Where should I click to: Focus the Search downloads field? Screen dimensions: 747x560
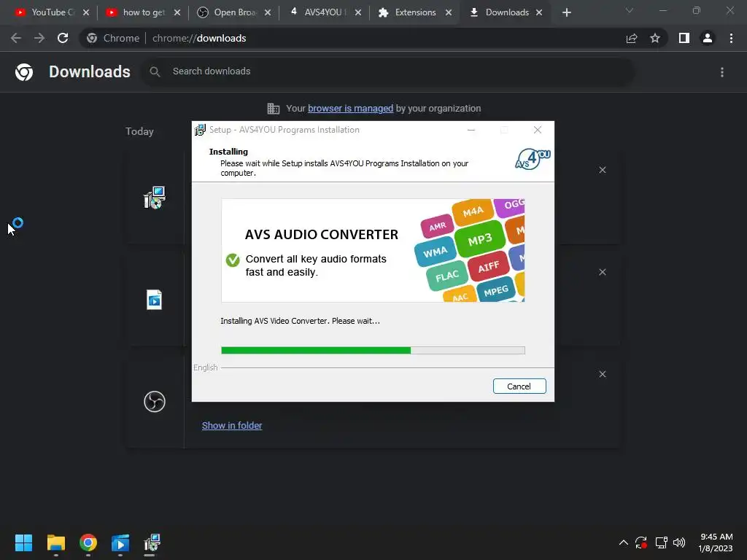[x=388, y=71]
